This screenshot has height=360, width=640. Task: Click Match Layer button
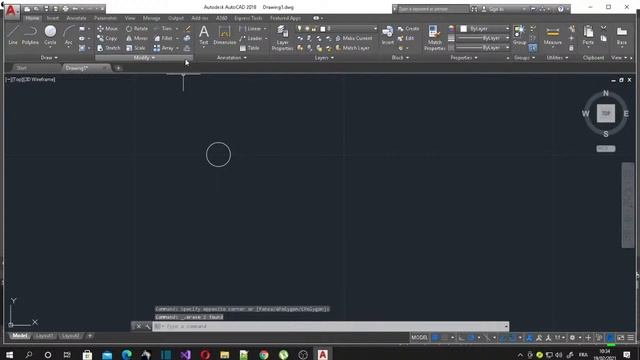[x=352, y=48]
